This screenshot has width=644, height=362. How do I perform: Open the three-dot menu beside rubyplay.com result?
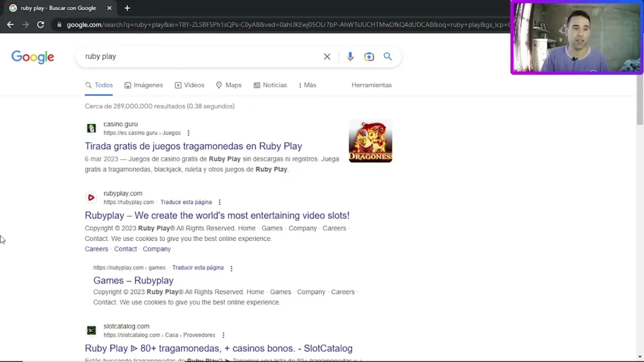click(219, 202)
